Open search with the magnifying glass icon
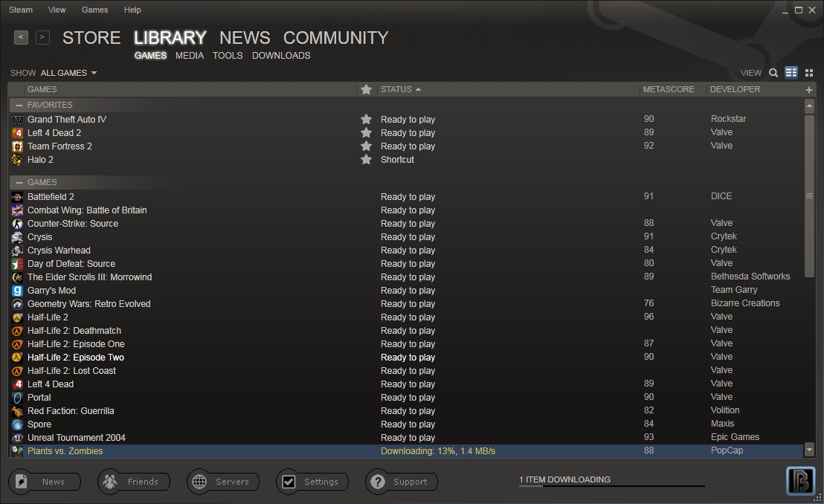 click(773, 72)
